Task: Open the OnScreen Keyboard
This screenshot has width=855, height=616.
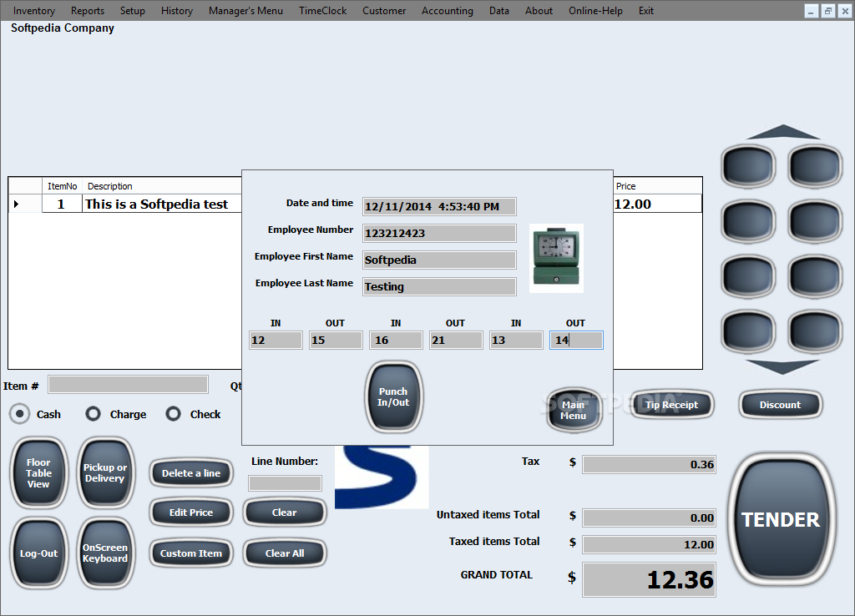Action: point(105,553)
